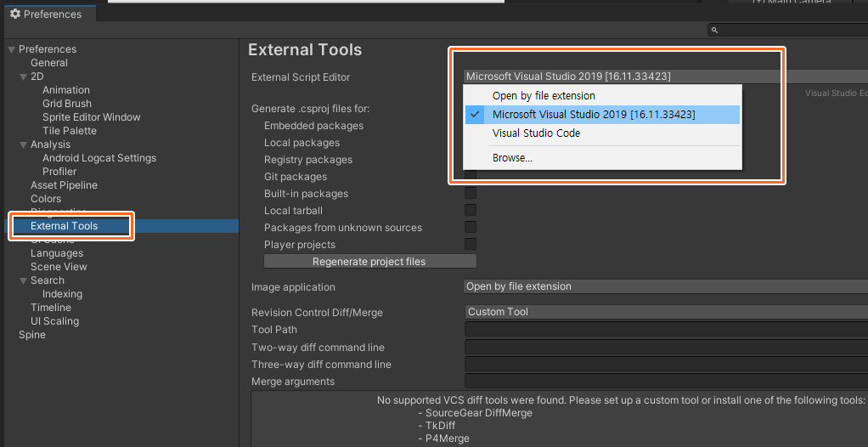Viewport: 868px width, 447px height.
Task: Select Profiler preferences
Action: (x=59, y=172)
